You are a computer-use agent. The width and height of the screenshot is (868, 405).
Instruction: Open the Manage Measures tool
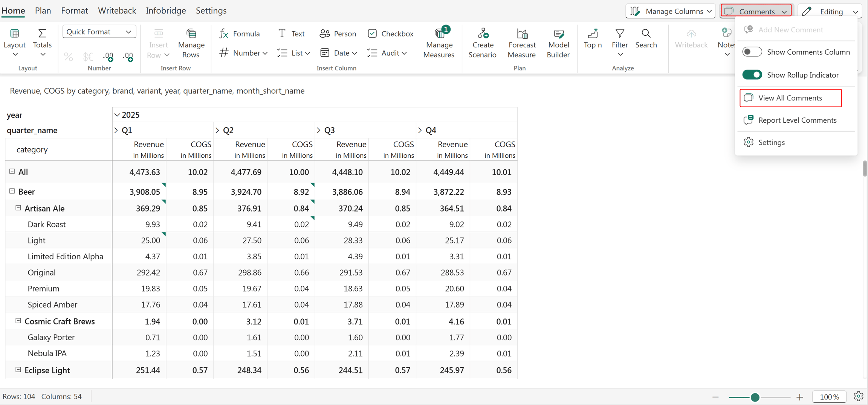click(439, 43)
